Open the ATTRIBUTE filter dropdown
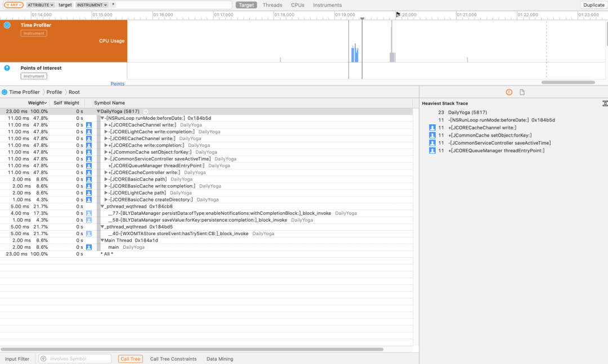Viewport: 608px width, 364px height. 41,5
